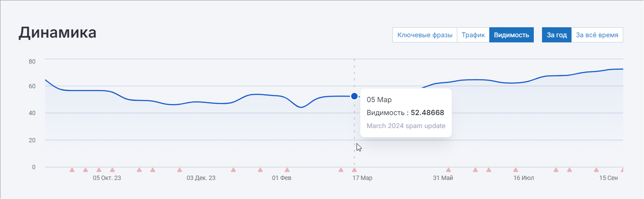Click the visibility value 52.48668 in the tooltip
644x199 pixels.
[427, 112]
